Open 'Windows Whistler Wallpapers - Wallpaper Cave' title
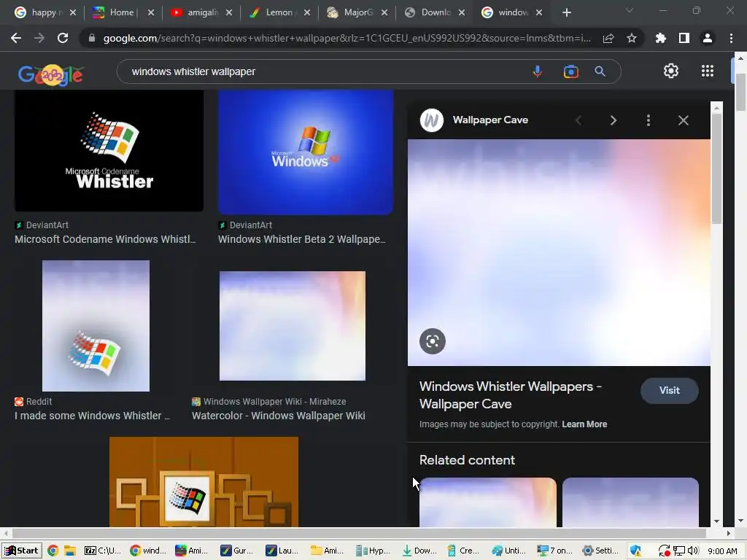This screenshot has width=747, height=560. 511,394
